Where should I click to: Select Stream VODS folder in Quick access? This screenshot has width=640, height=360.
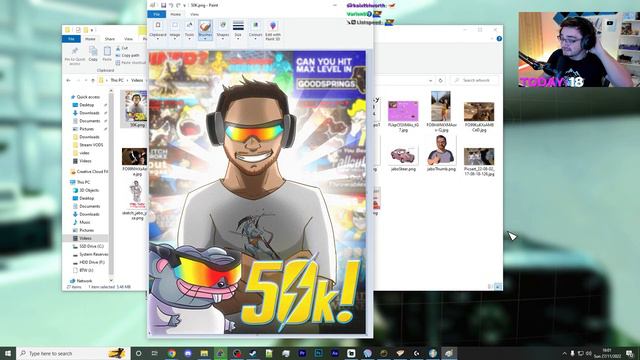(x=88, y=145)
